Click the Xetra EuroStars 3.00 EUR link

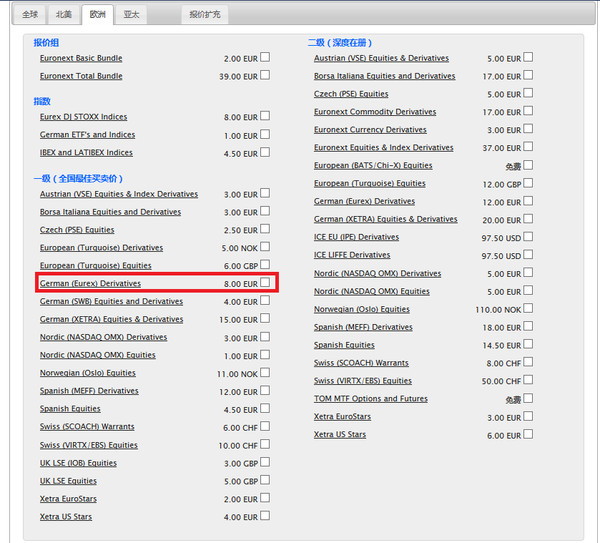tap(342, 417)
